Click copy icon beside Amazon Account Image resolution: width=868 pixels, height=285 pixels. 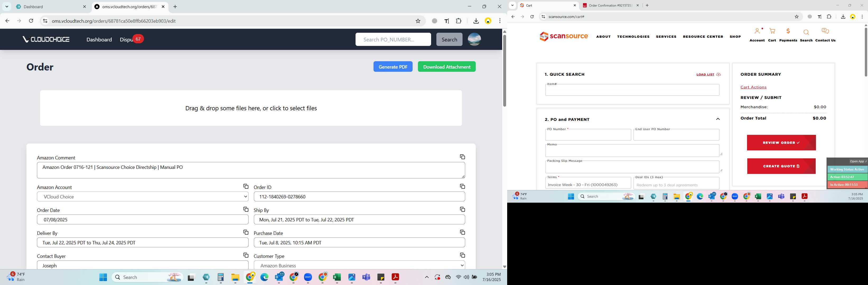[x=246, y=186]
